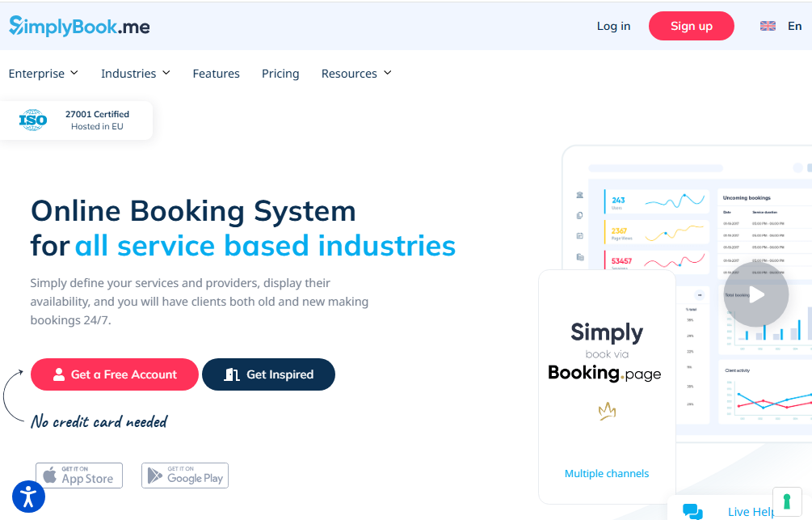Expand the Enterprise dropdown menu
The image size is (812, 520).
point(44,74)
